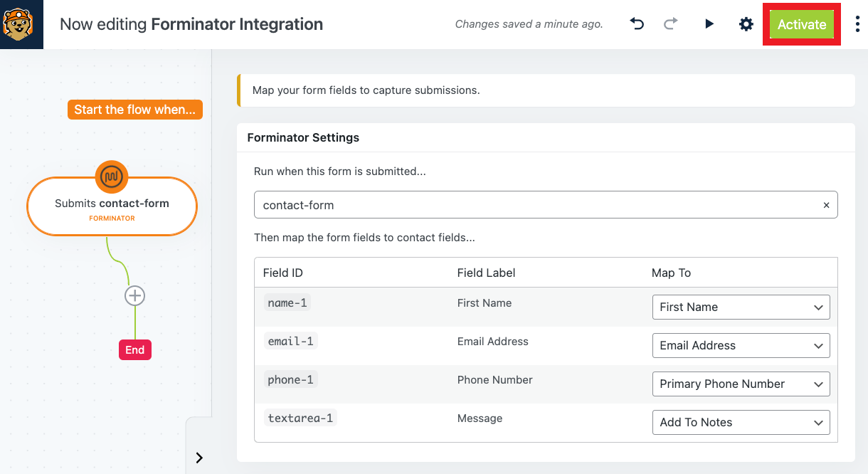Activate the Forminator Integration flow
This screenshot has height=474, width=868.
click(x=802, y=24)
